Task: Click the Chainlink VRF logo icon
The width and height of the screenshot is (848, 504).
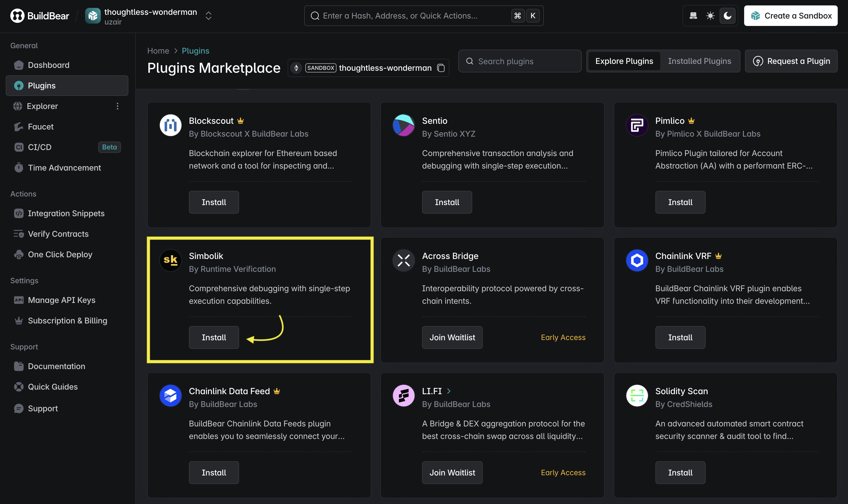Action: 637,260
